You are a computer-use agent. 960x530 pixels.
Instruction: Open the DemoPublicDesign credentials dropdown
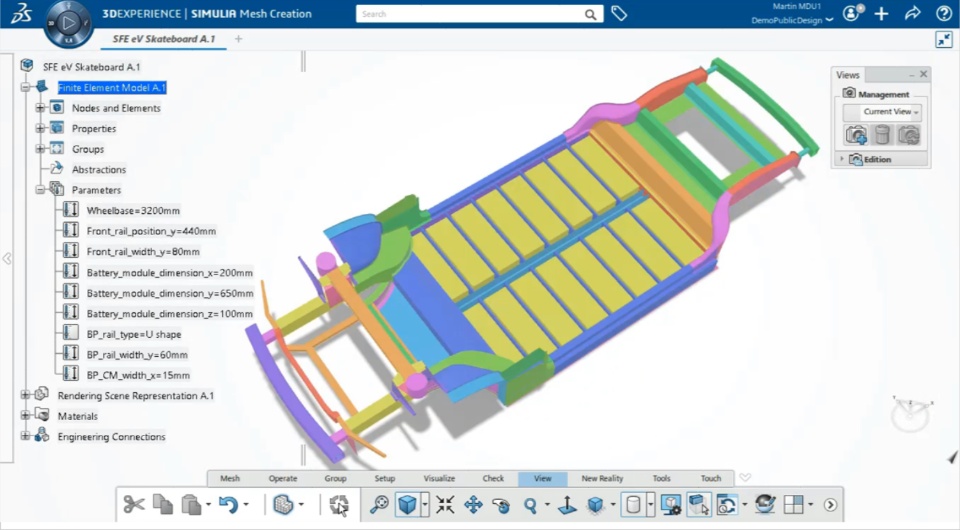(792, 20)
